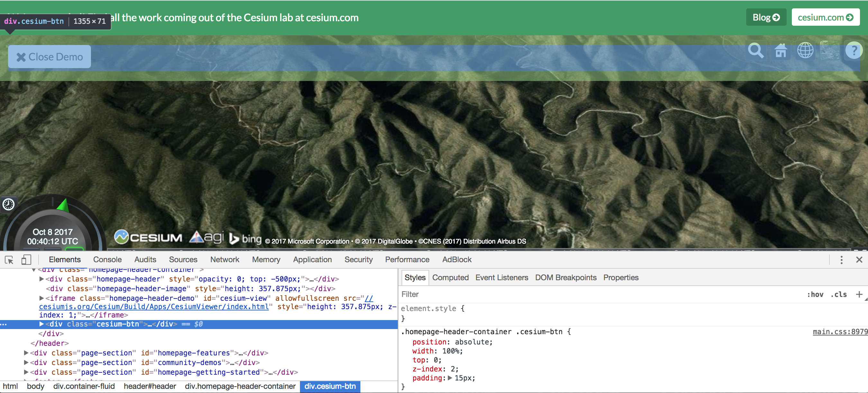Switch to the Console tab

[x=107, y=260]
